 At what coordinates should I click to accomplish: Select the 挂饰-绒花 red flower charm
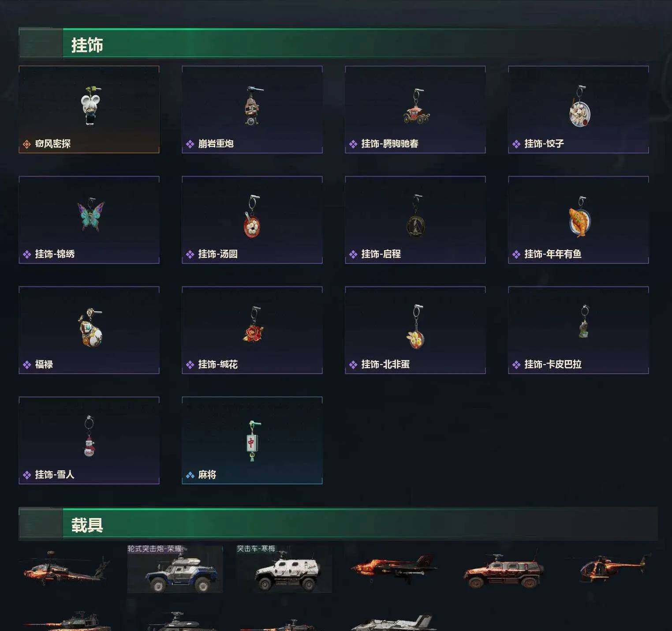tap(254, 325)
